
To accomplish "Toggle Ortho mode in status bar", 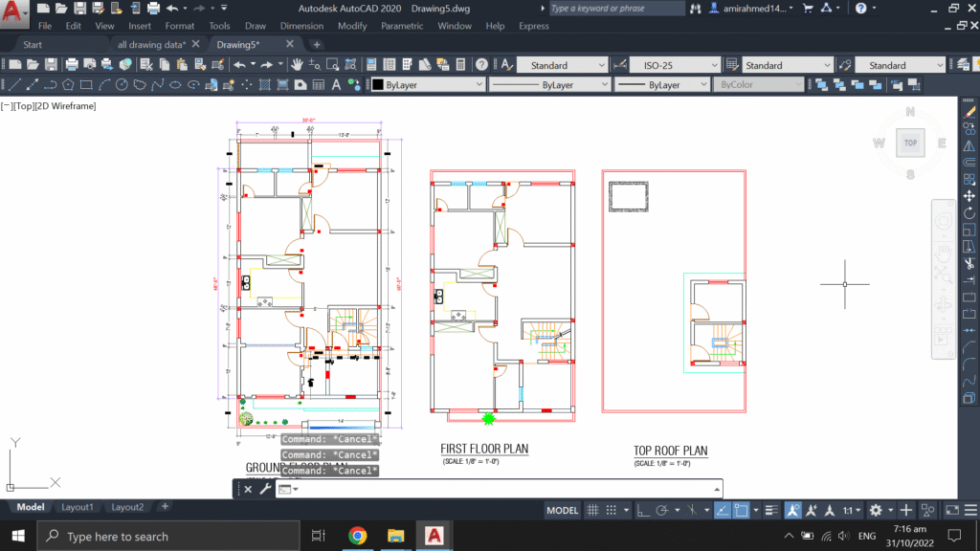I will [x=642, y=511].
